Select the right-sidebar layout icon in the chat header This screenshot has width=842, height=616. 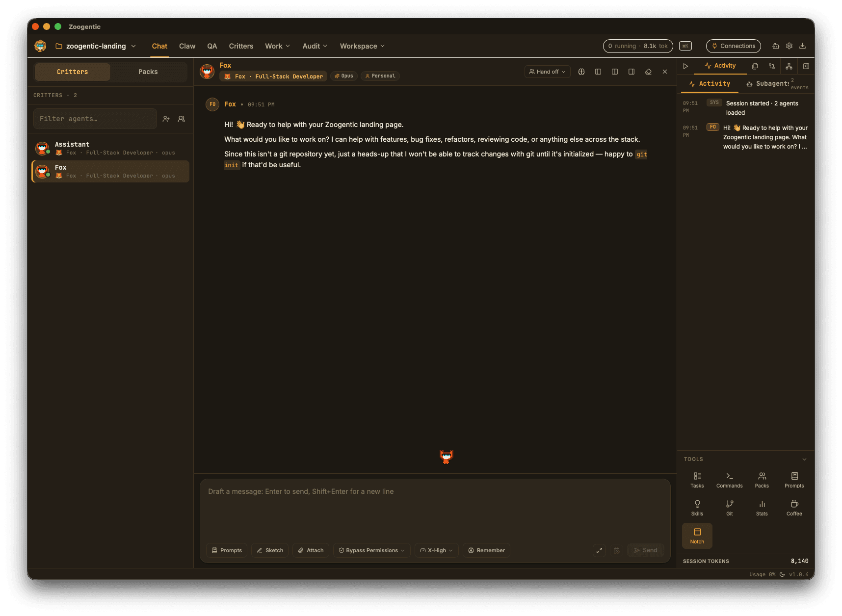631,72
